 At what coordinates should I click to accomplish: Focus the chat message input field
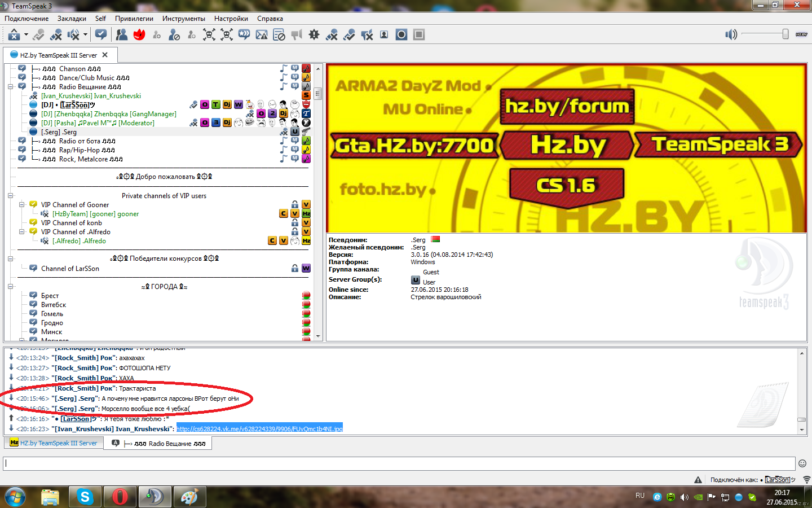[398, 463]
